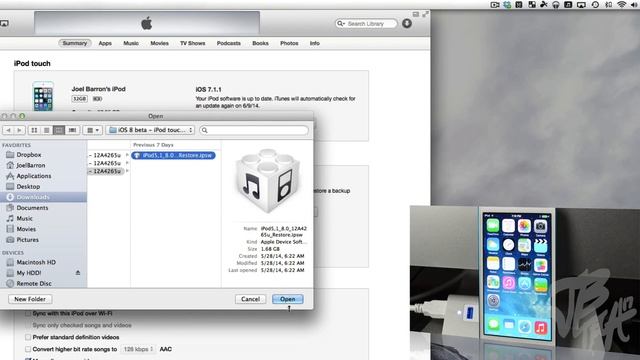
Task: Enable Convert higher bit rate songs
Action: [28, 349]
